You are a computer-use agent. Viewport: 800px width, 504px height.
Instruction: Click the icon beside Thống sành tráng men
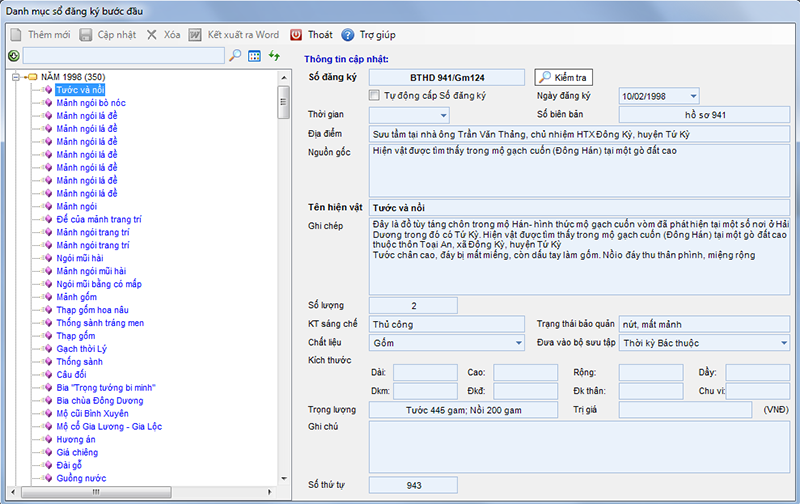[x=48, y=323]
